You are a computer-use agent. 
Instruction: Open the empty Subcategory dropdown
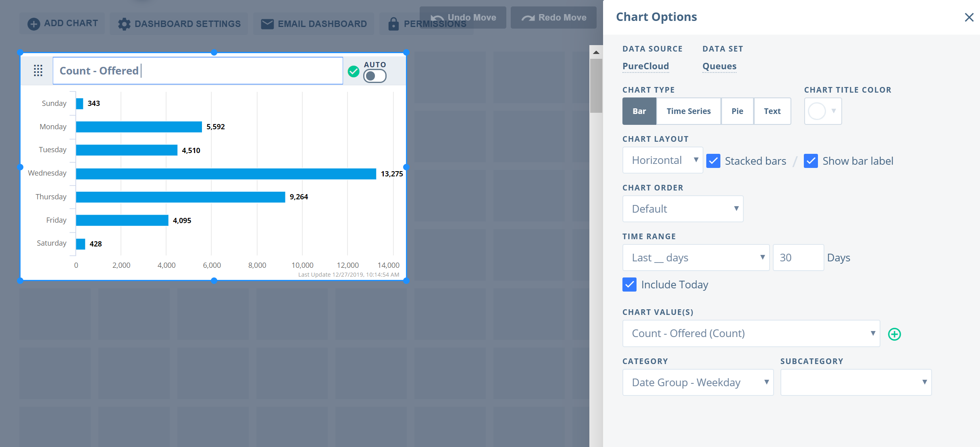[x=856, y=382]
